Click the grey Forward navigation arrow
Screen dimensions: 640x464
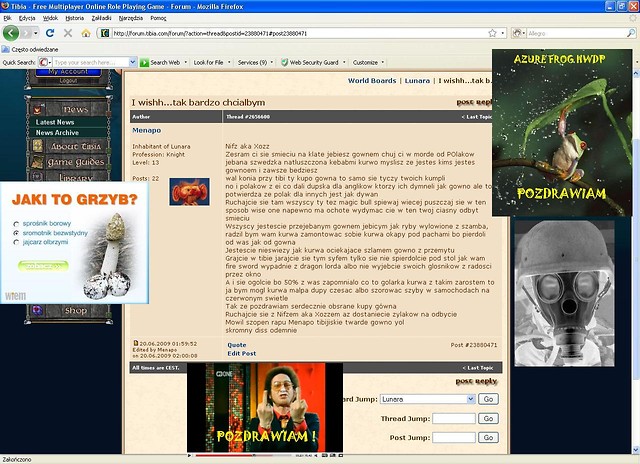click(26, 33)
